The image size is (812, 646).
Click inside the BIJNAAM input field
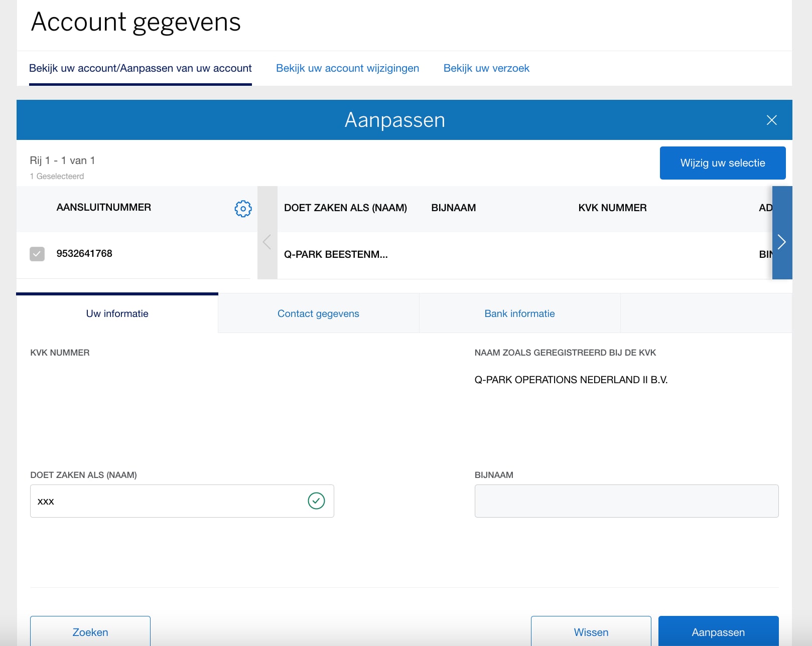[x=625, y=501]
